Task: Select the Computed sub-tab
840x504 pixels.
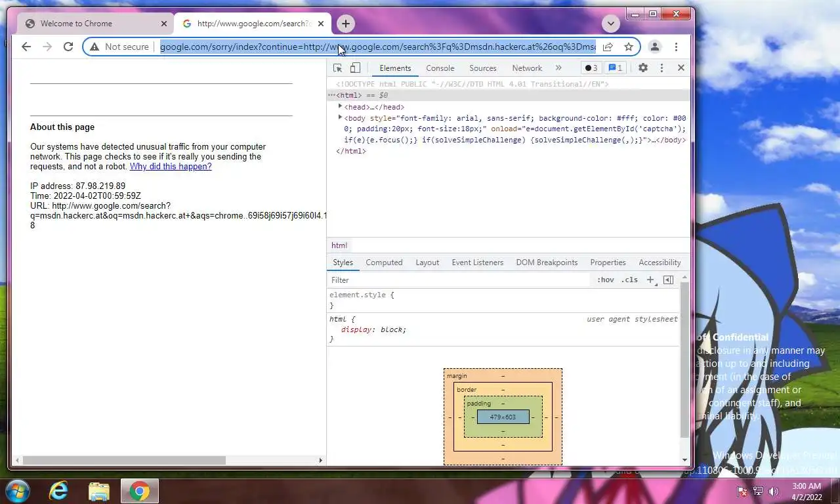Action: (384, 262)
